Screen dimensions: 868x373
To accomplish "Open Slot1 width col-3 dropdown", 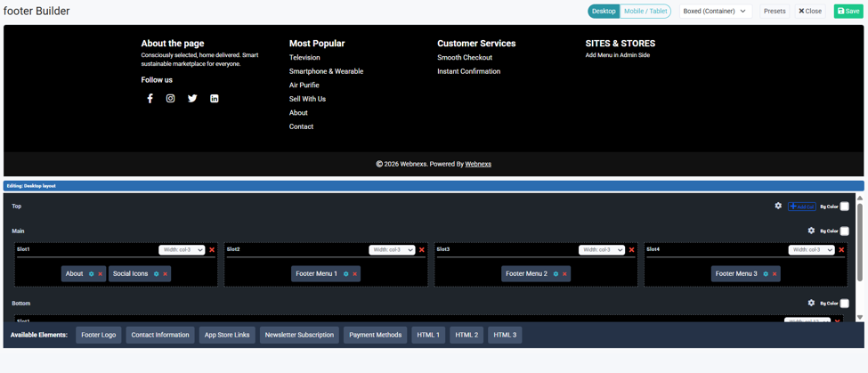I will tap(183, 250).
